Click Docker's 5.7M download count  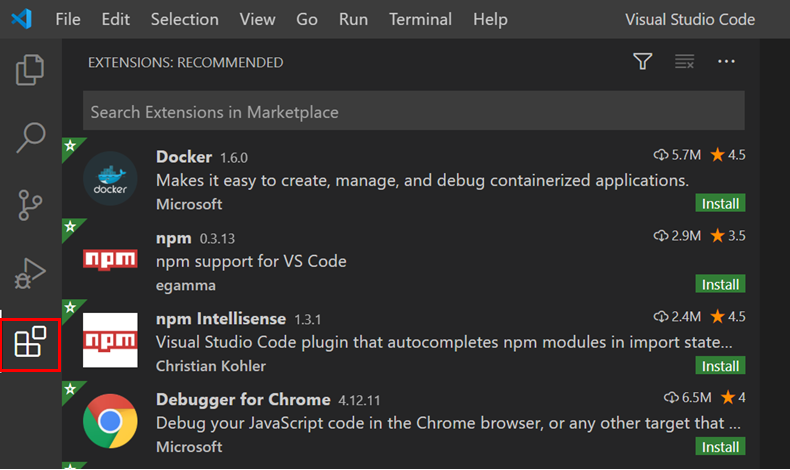click(677, 155)
